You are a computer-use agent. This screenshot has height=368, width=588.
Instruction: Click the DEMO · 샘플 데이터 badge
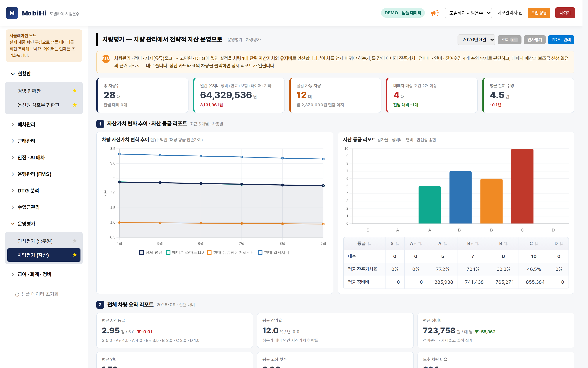coord(403,13)
